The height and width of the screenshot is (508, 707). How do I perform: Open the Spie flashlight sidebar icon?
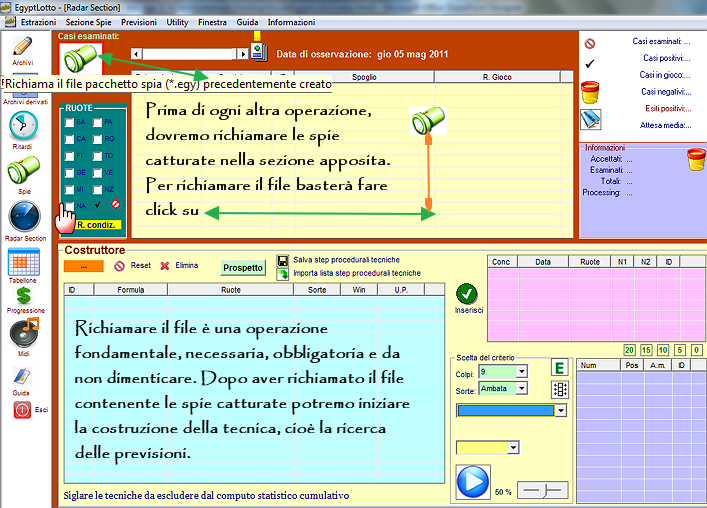(x=23, y=169)
